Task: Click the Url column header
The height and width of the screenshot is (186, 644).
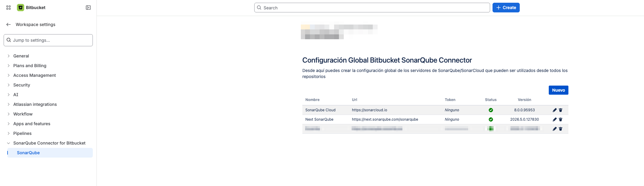Action: (354, 100)
